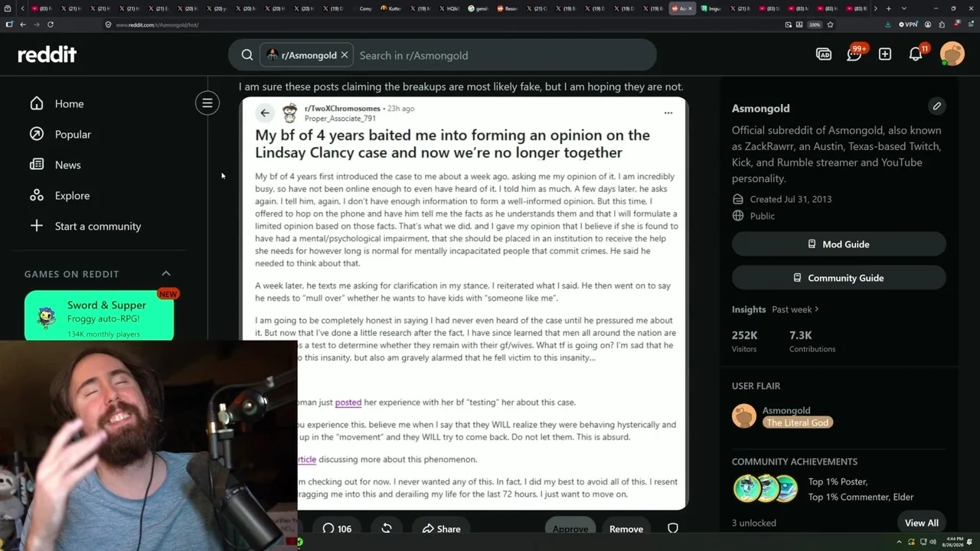This screenshot has height=551, width=980.
Task: Click the moderator shield icon
Action: point(673,529)
